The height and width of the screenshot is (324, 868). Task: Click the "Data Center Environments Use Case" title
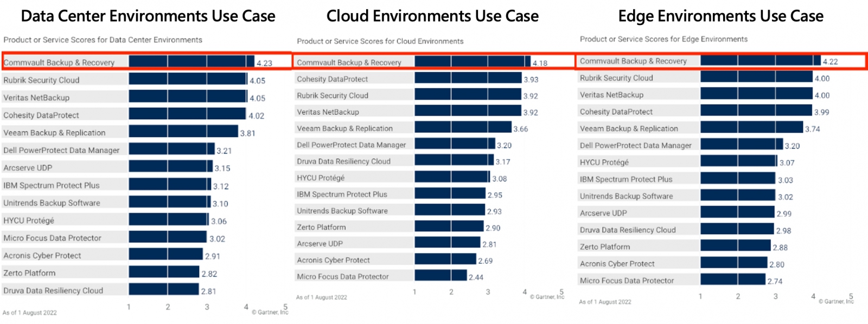(x=148, y=16)
